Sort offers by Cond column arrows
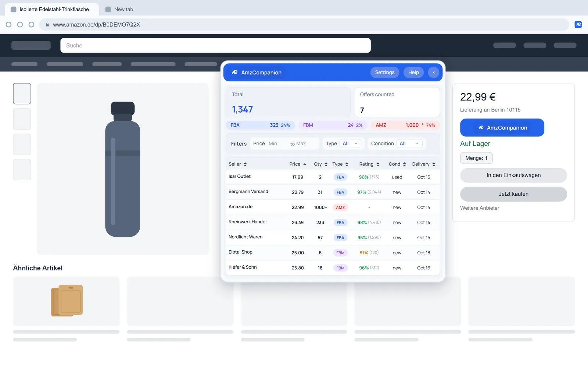588x368 pixels. click(x=404, y=164)
